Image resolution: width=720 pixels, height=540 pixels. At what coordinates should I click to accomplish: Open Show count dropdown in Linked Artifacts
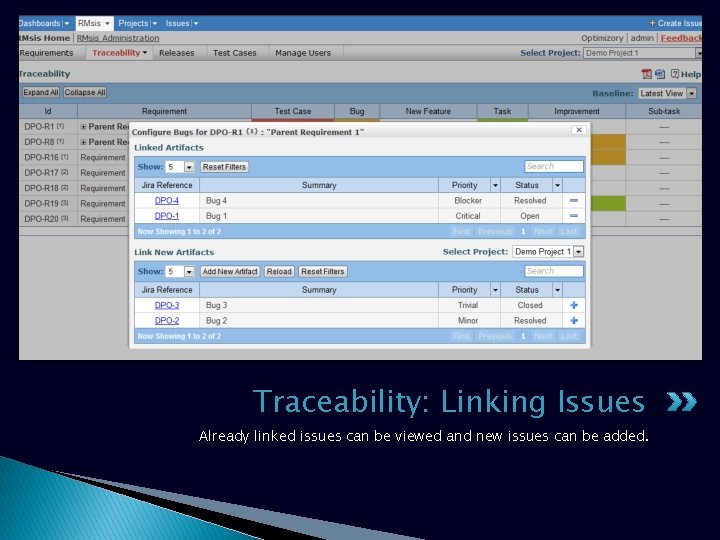coord(189,167)
